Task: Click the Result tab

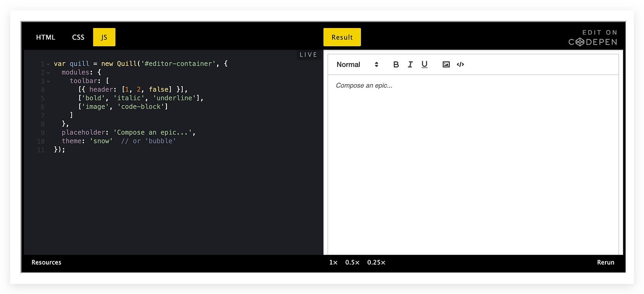Action: [342, 37]
